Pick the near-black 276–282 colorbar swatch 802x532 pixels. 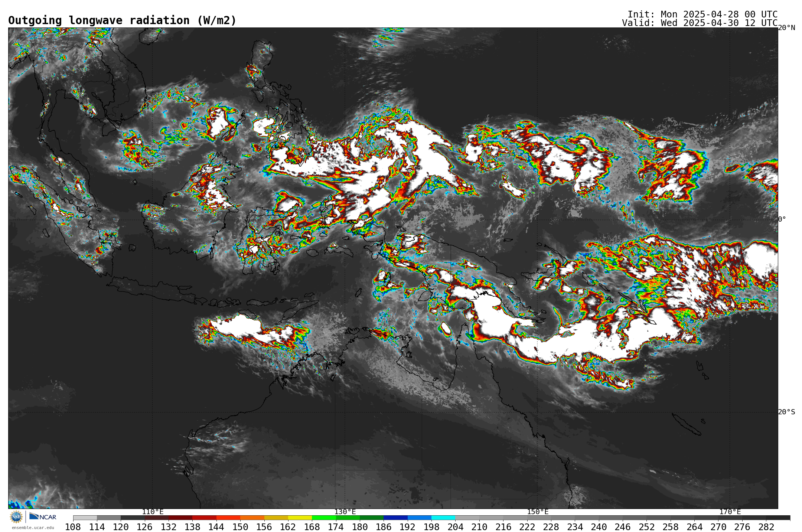[754, 518]
